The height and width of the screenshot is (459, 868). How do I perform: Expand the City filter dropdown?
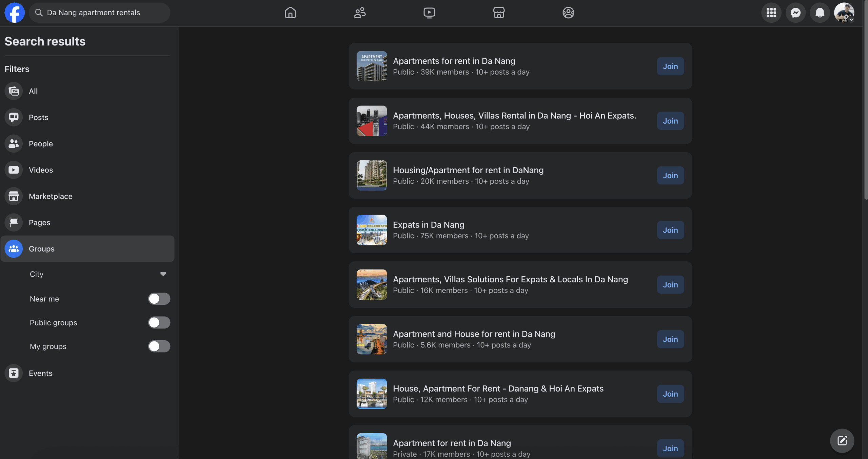[x=163, y=274]
